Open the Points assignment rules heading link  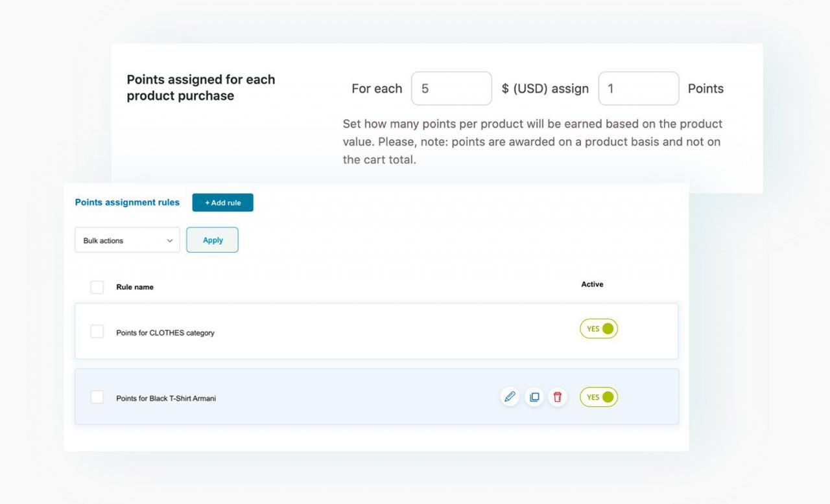click(x=127, y=202)
